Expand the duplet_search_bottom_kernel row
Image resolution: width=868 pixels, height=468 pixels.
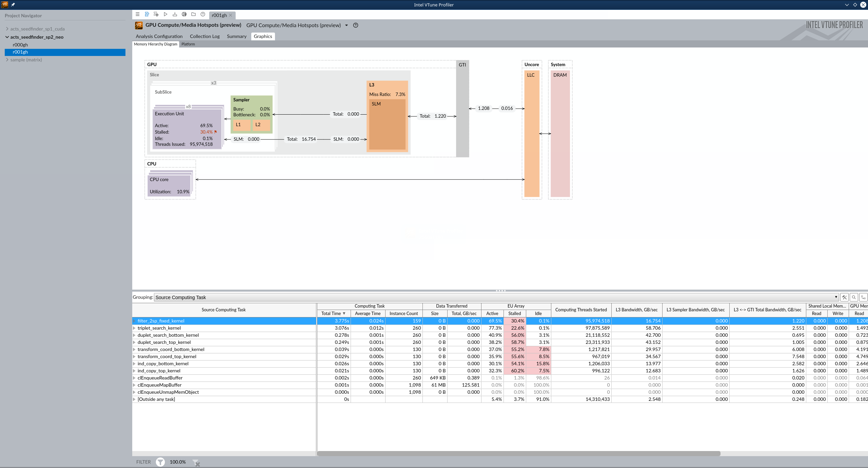pos(134,335)
